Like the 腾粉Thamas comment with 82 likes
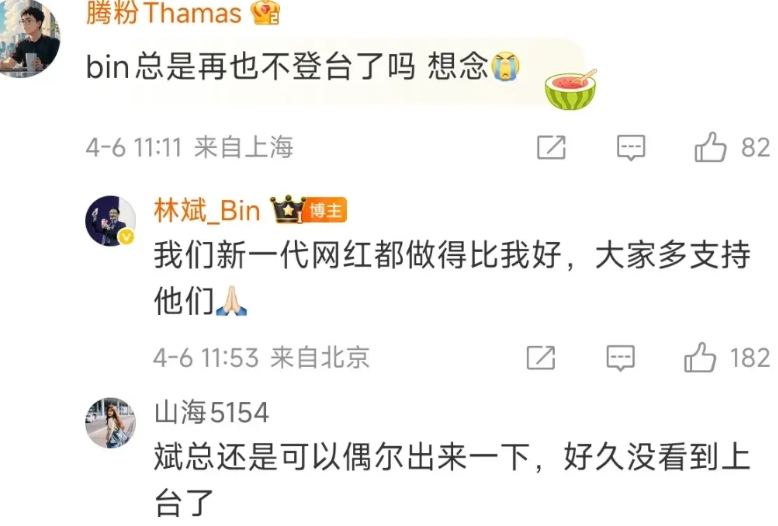The width and height of the screenshot is (778, 526). pos(711,147)
